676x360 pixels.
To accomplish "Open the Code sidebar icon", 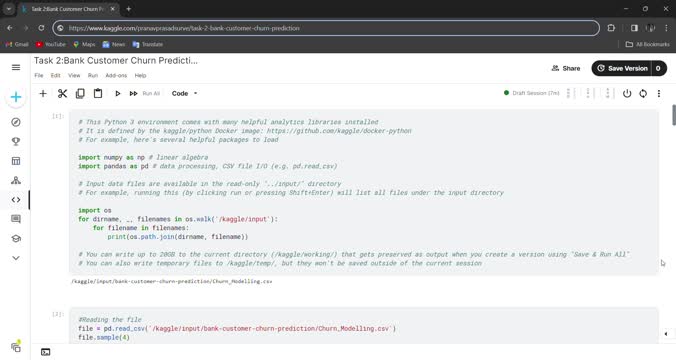I will coord(16,200).
